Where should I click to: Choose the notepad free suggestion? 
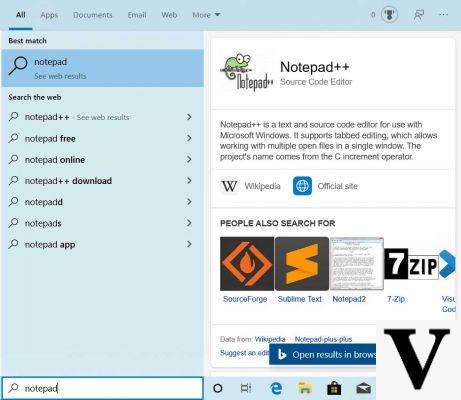[103, 138]
